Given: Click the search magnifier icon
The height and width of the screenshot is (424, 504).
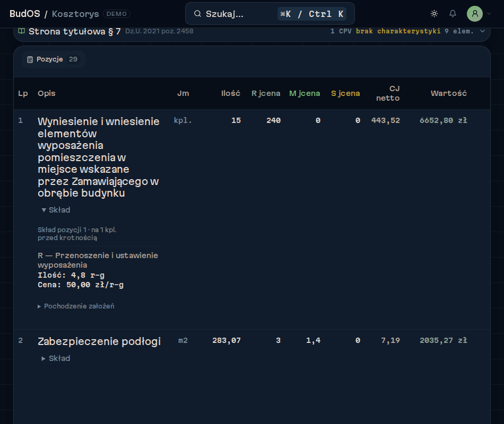Looking at the screenshot, I should 198,14.
